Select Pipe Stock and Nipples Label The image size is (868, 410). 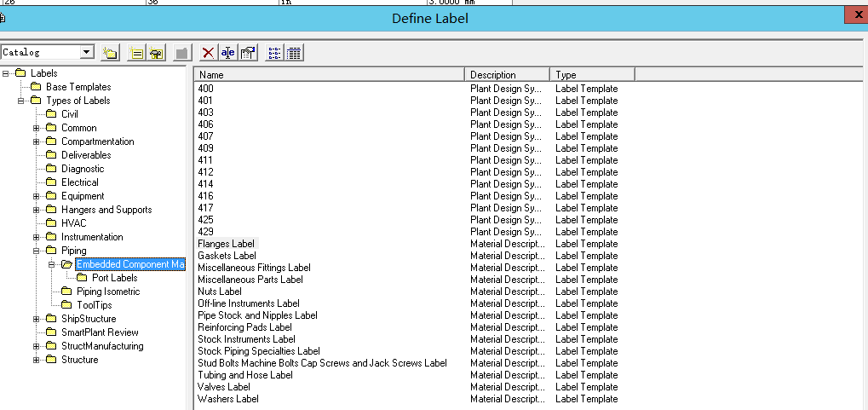257,315
